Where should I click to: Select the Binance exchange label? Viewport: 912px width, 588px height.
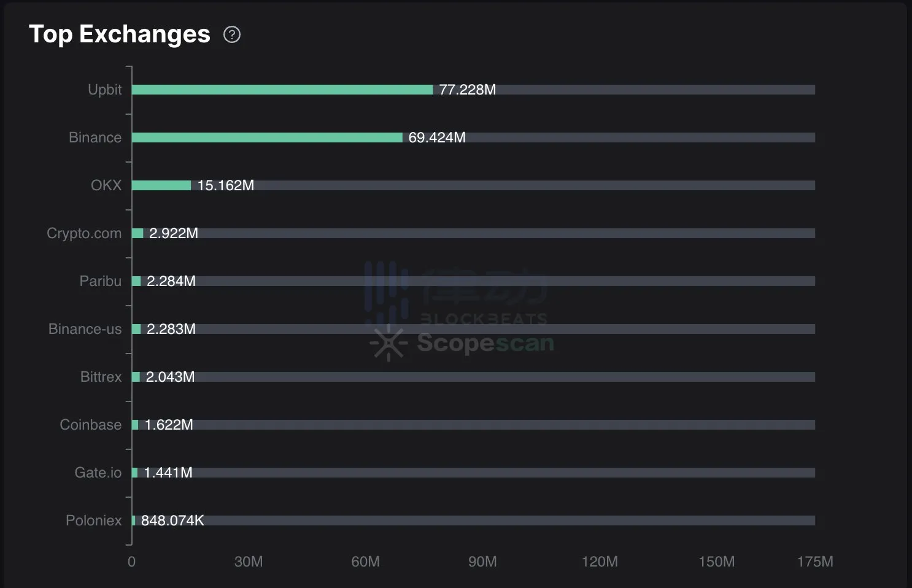(x=95, y=137)
